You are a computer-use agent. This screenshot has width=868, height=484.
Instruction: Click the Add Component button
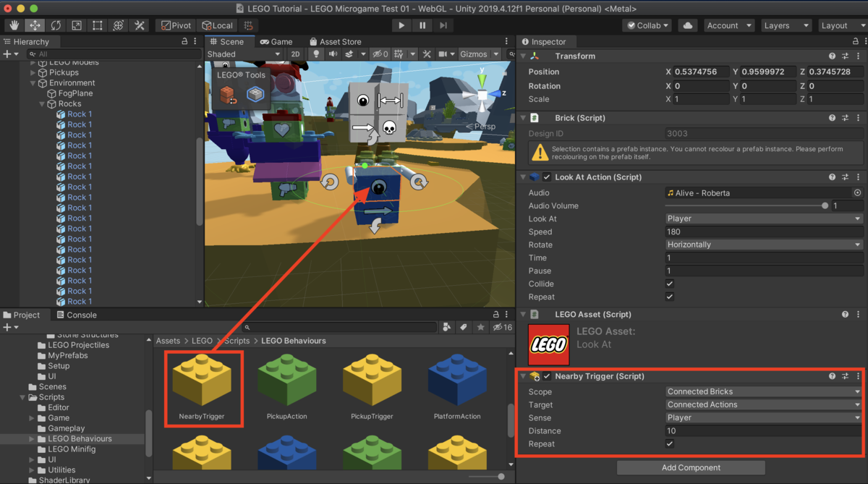point(691,467)
